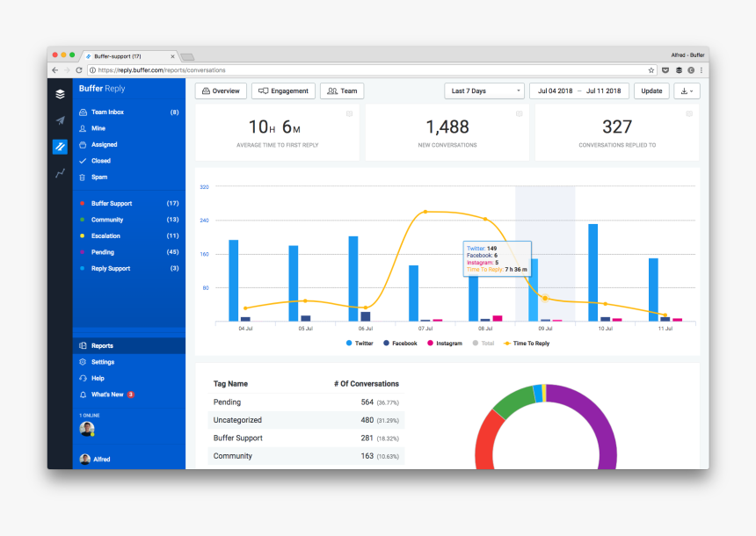Select the Community row in tag table

(306, 456)
